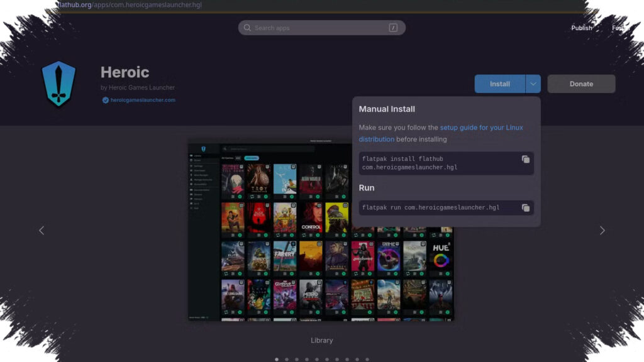Show the next screenshot with right arrow
Screen dimensions: 644x362
pos(602,231)
